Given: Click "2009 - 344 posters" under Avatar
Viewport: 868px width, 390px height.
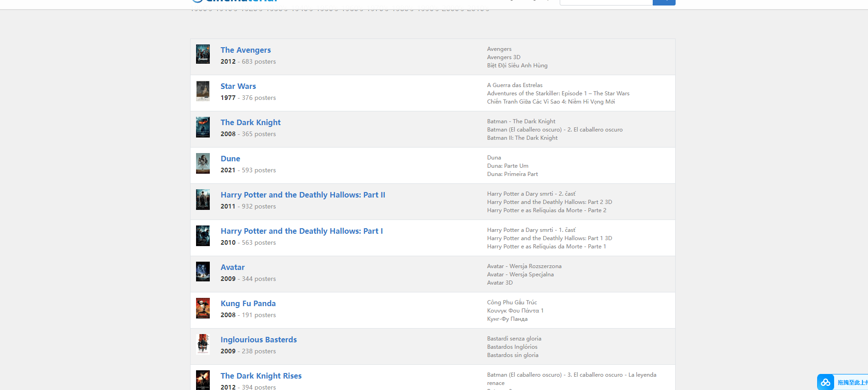Looking at the screenshot, I should 248,279.
